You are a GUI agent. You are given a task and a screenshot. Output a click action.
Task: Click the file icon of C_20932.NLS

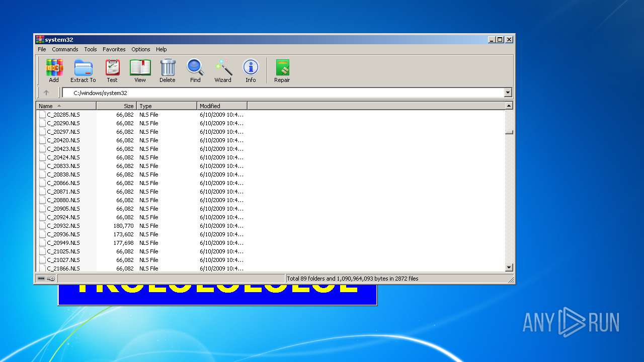coord(42,226)
